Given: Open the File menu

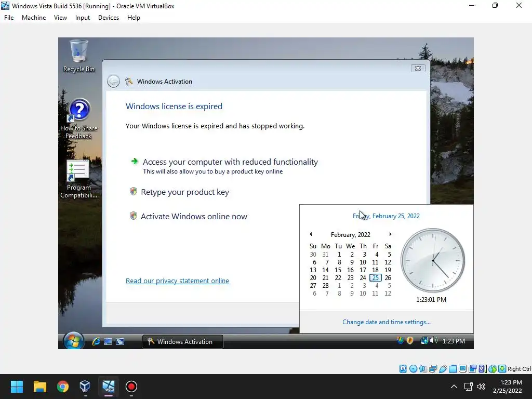Looking at the screenshot, I should tap(9, 18).
